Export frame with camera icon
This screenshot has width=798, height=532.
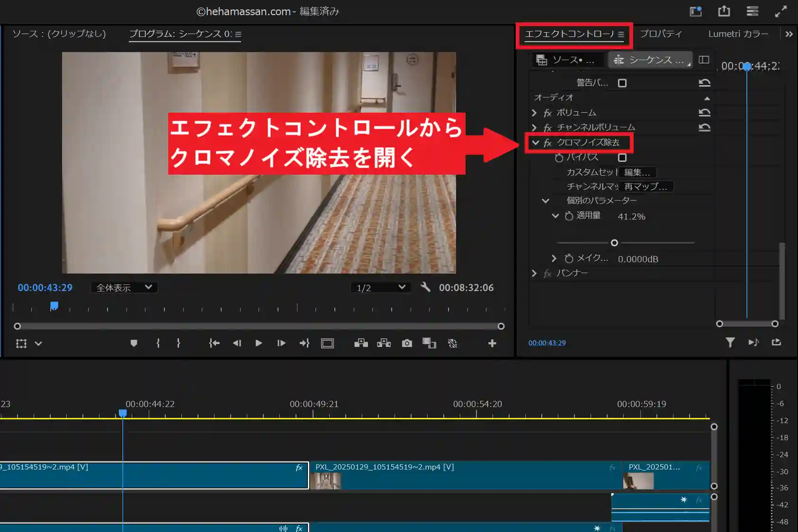tap(407, 343)
